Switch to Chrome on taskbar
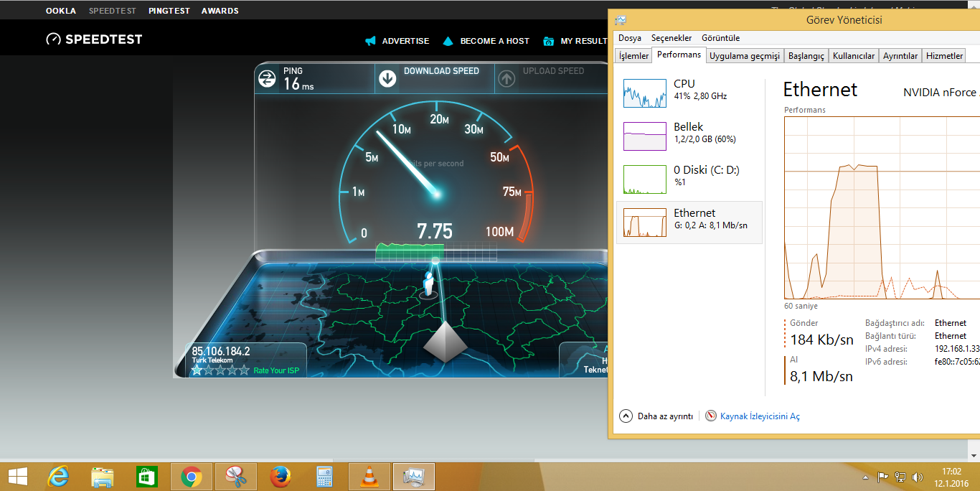Viewport: 980px width, 491px height. 191,477
